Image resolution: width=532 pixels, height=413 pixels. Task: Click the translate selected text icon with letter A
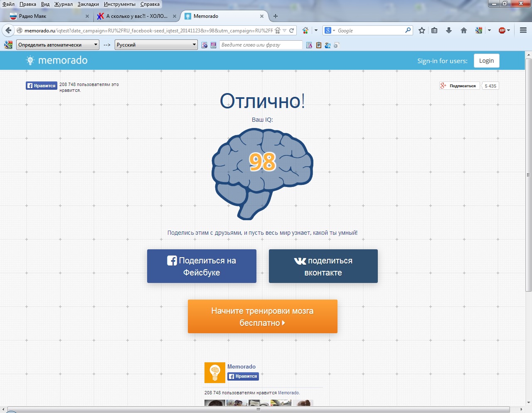[x=309, y=45]
